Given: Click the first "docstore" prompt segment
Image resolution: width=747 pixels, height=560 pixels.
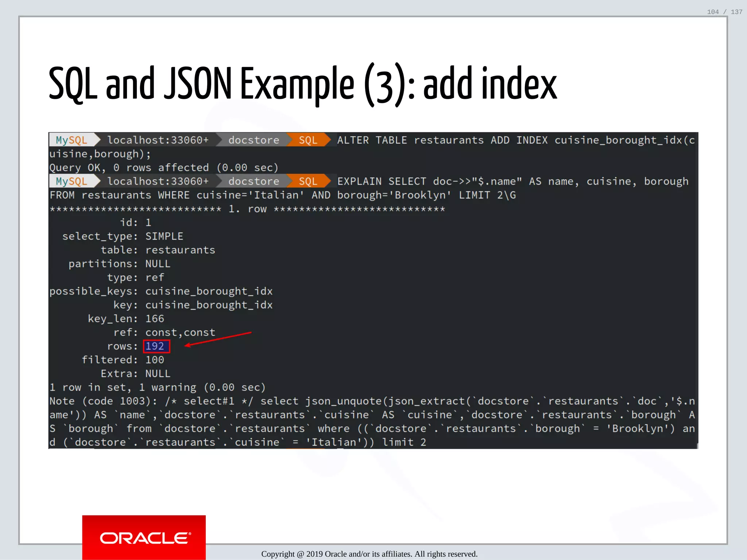Looking at the screenshot, I should tap(254, 140).
